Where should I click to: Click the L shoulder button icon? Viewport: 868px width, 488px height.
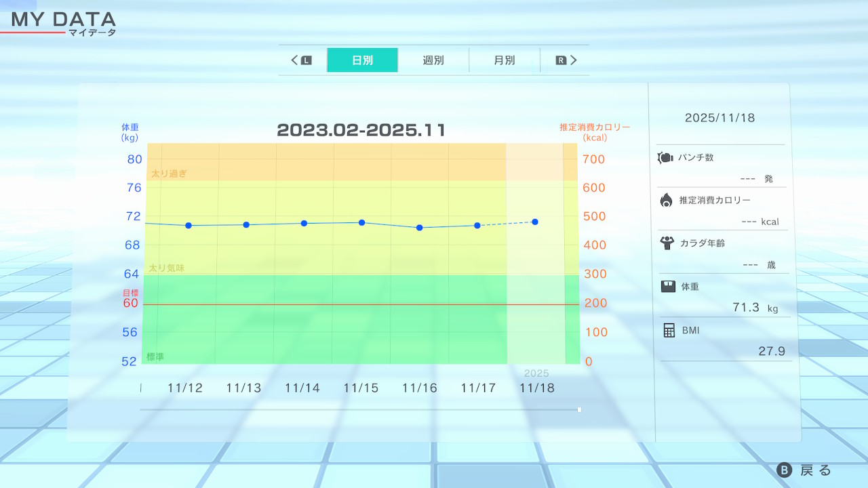click(307, 60)
